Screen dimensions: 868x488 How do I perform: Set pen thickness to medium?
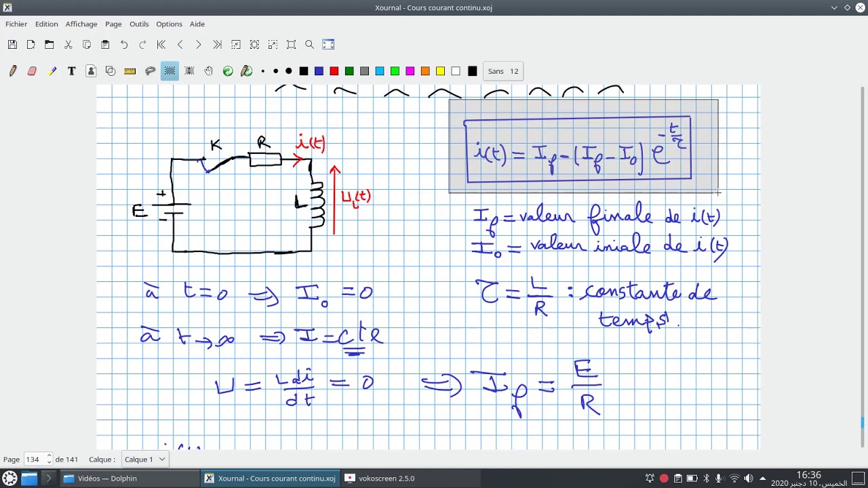(x=275, y=71)
